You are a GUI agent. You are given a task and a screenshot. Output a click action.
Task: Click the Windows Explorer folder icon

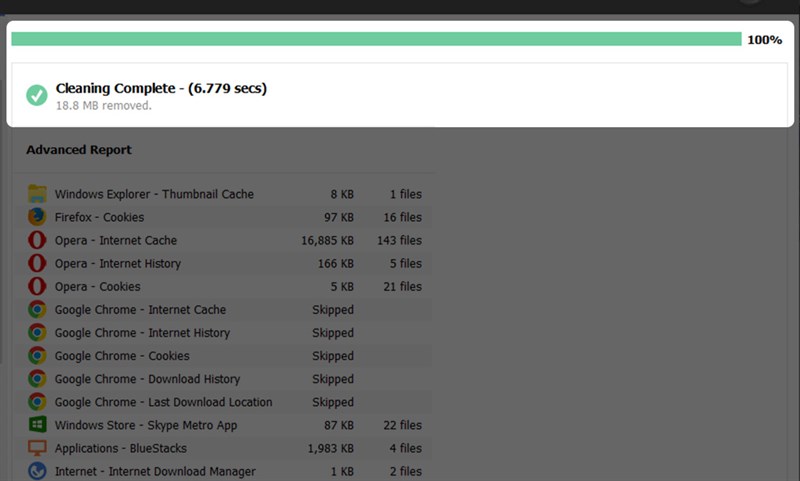pyautogui.click(x=37, y=194)
